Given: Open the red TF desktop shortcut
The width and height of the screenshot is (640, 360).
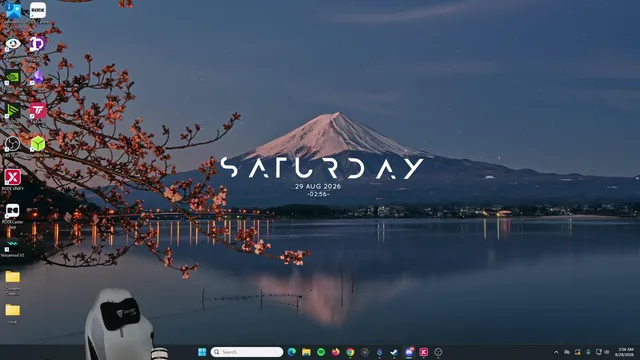Looking at the screenshot, I should (38, 111).
